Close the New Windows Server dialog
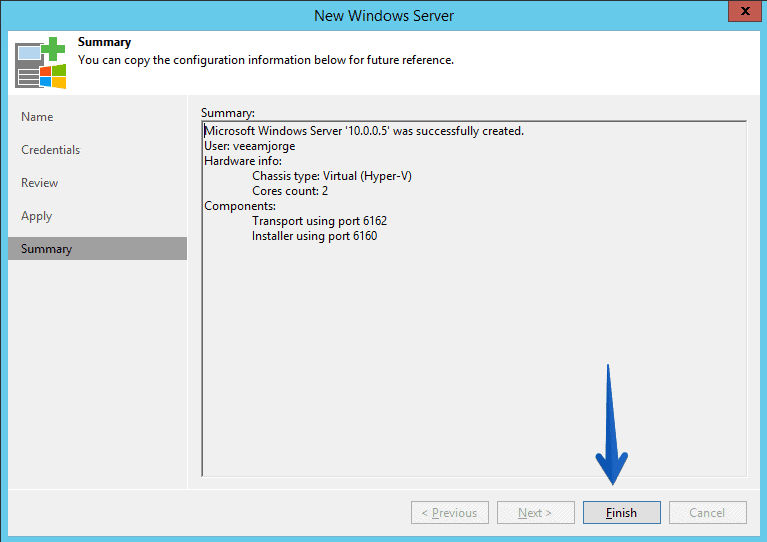Screen dimensions: 767x542 (744, 11)
